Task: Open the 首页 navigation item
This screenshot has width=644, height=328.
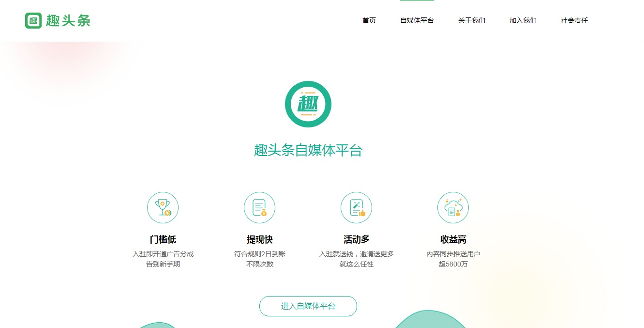Action: coord(369,20)
